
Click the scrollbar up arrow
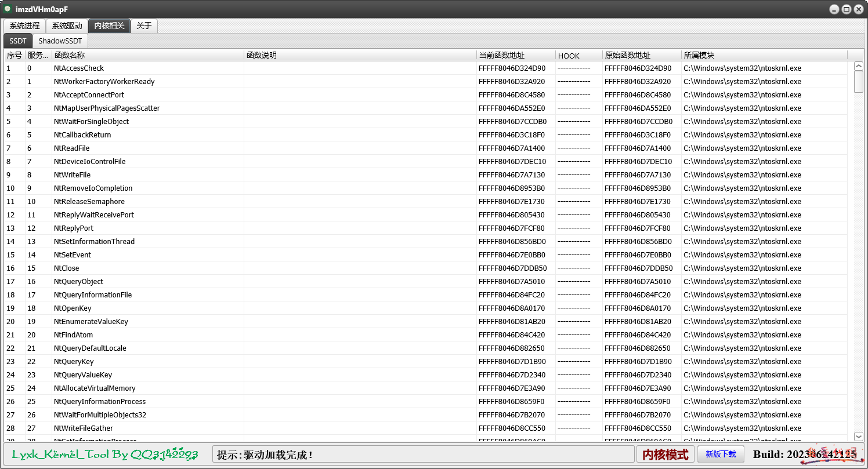[x=859, y=67]
